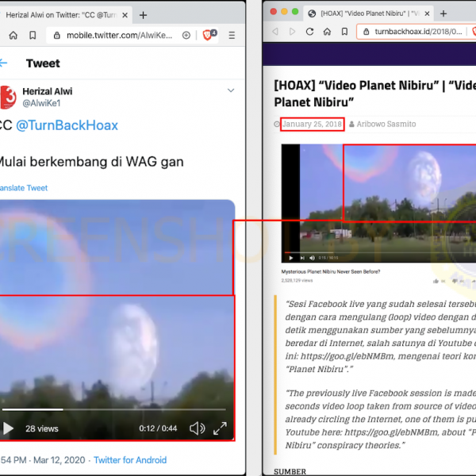Select the [HOAX] Video Planet Nibiru tab

368,13
